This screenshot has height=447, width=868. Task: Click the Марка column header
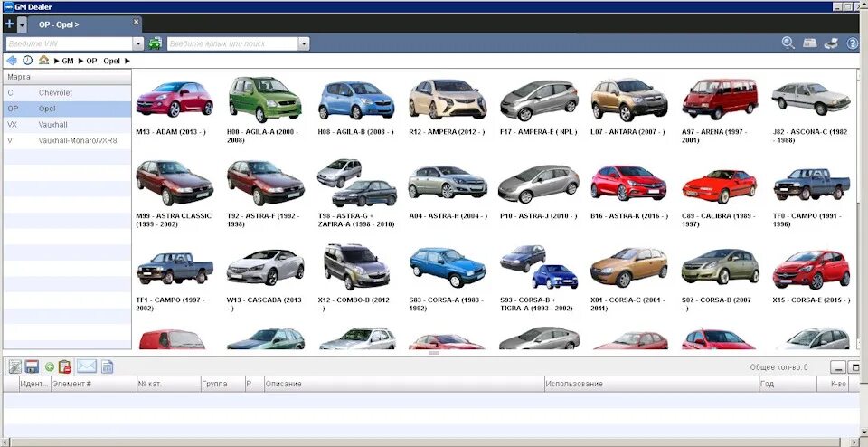[67, 77]
